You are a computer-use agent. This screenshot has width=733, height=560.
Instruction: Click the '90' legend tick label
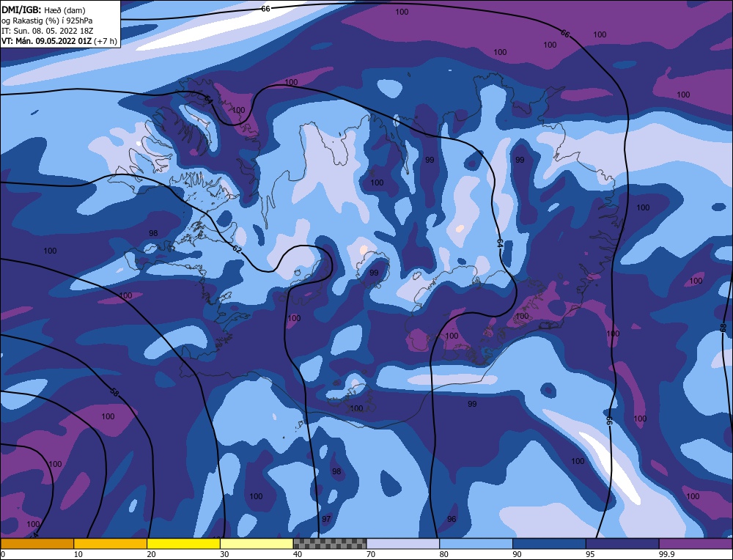tap(517, 554)
